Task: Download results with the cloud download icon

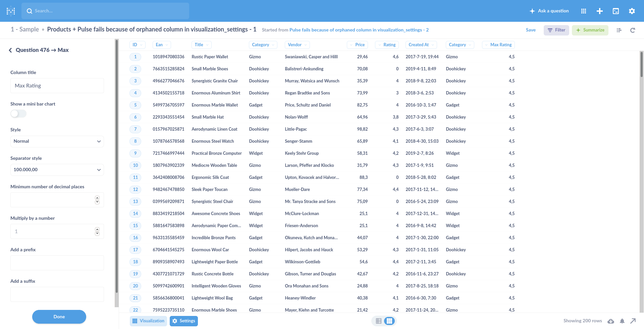Action: (x=611, y=321)
